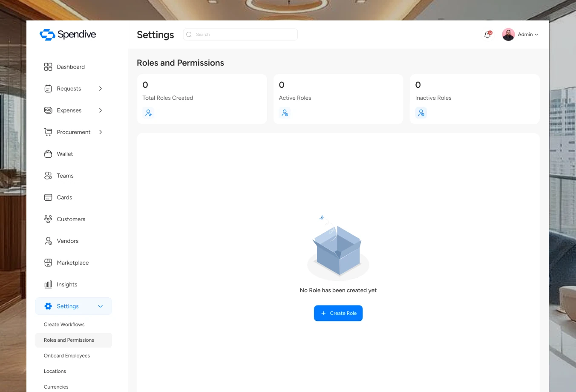This screenshot has height=392, width=576.
Task: Click the Create Role button
Action: (338, 313)
